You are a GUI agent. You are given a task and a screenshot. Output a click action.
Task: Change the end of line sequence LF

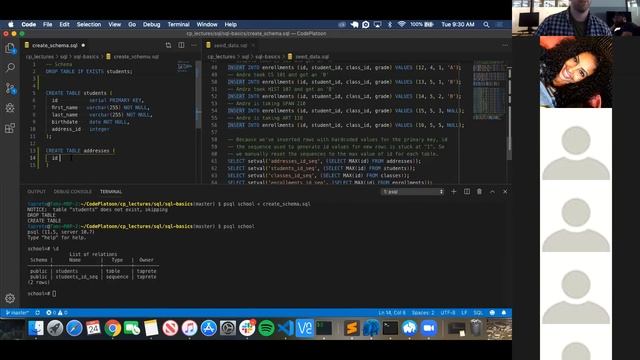point(464,313)
